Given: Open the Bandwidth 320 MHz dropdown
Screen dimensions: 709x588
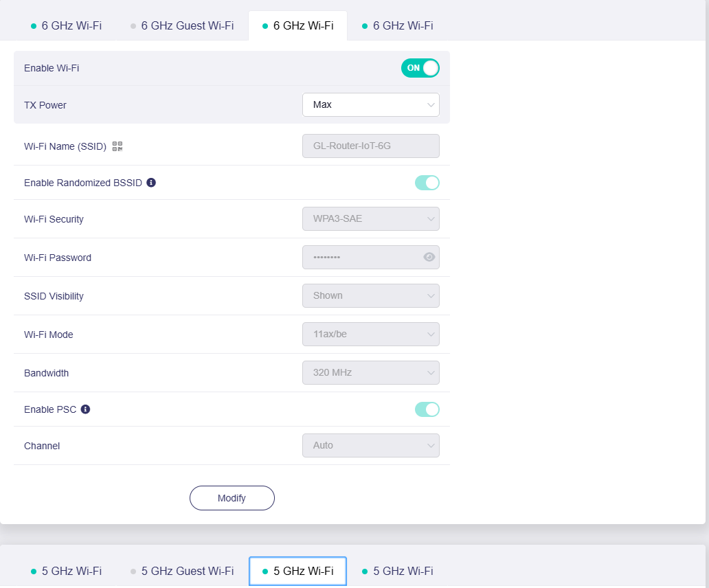Looking at the screenshot, I should click(370, 373).
